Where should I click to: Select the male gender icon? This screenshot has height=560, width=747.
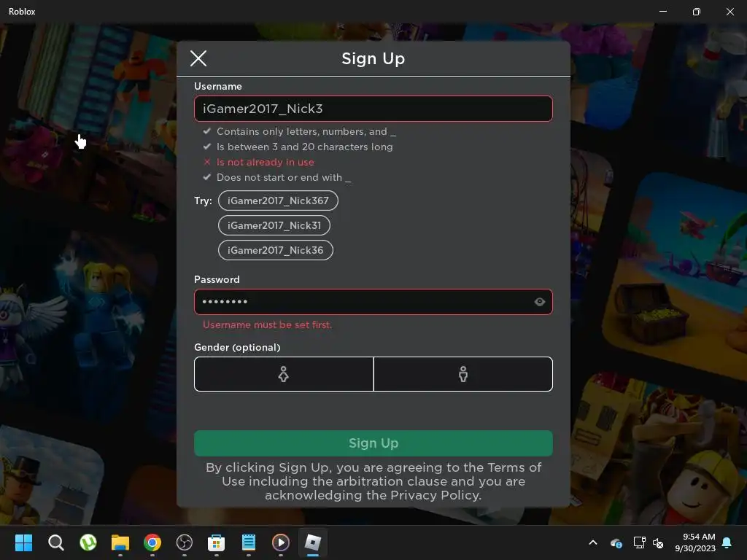pos(463,374)
